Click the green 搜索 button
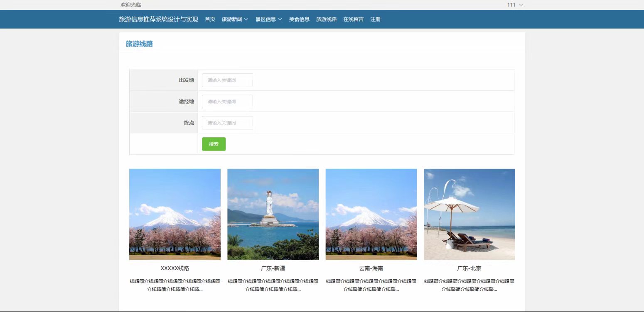Screen dimensions: 644x312 tap(214, 144)
